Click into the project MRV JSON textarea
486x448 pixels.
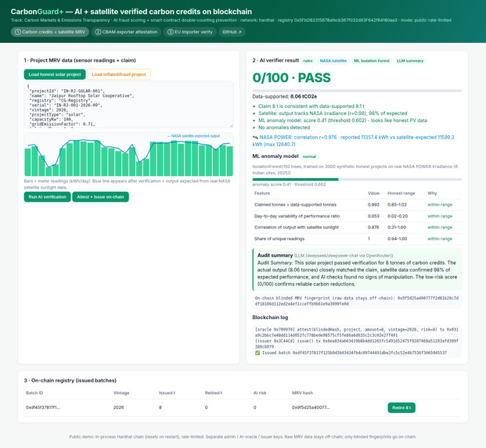coord(128,105)
